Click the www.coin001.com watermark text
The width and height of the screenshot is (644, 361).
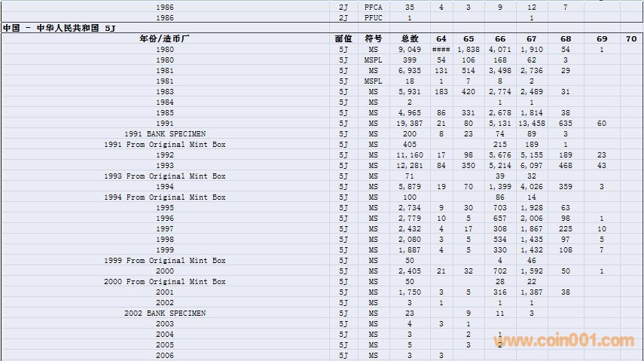pyautogui.click(x=563, y=341)
